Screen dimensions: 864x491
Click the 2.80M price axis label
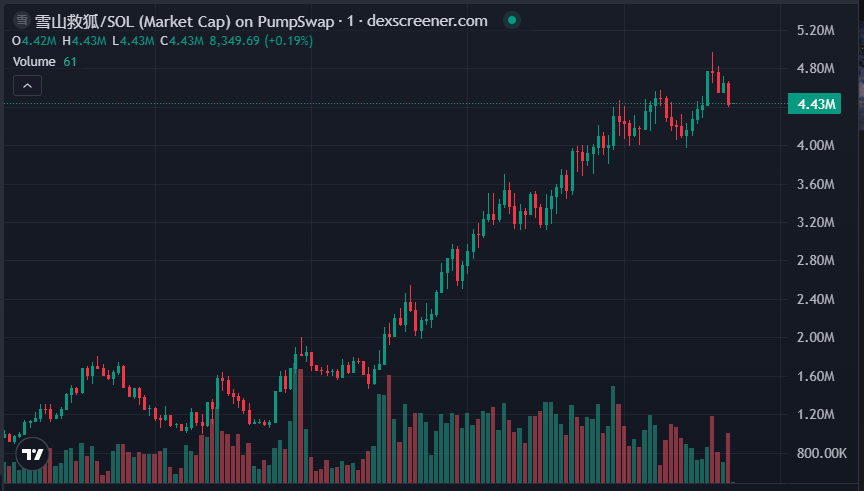point(816,260)
